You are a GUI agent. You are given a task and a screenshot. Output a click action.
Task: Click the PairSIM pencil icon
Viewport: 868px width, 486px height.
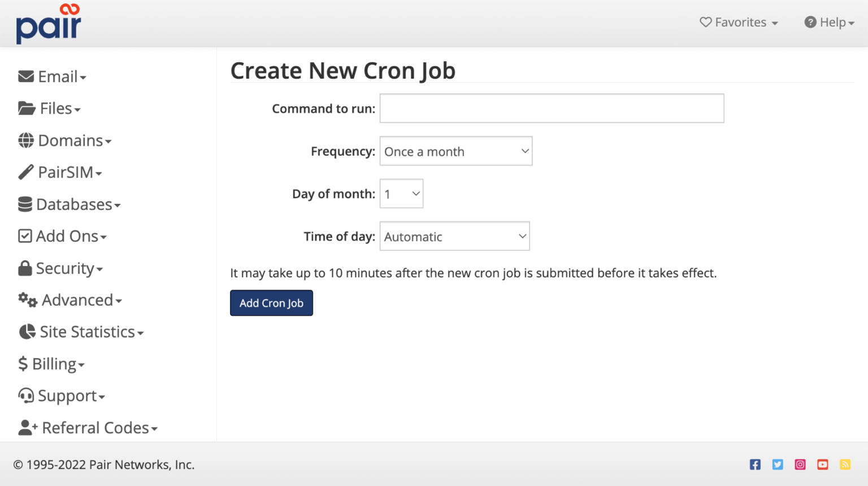pyautogui.click(x=26, y=172)
